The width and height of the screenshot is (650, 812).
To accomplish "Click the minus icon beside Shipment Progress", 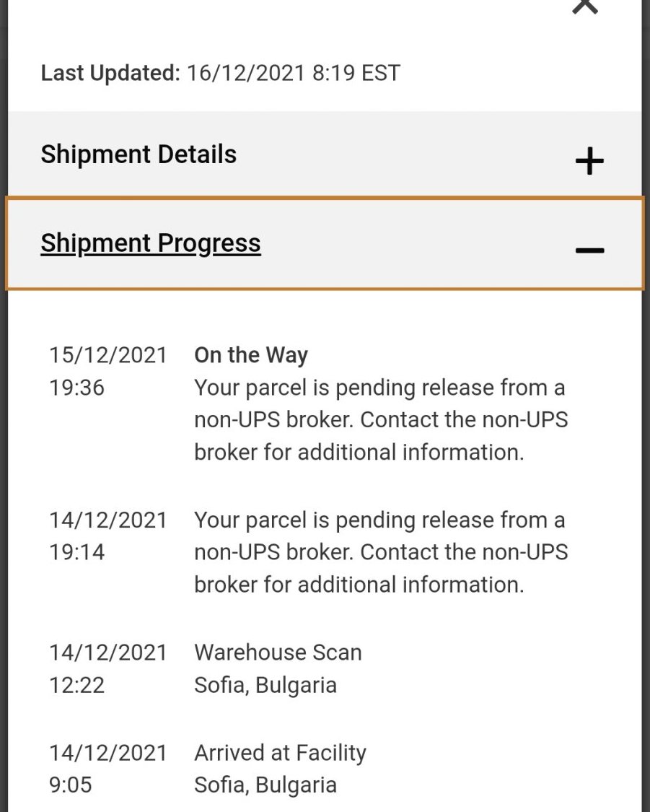I will click(x=589, y=250).
